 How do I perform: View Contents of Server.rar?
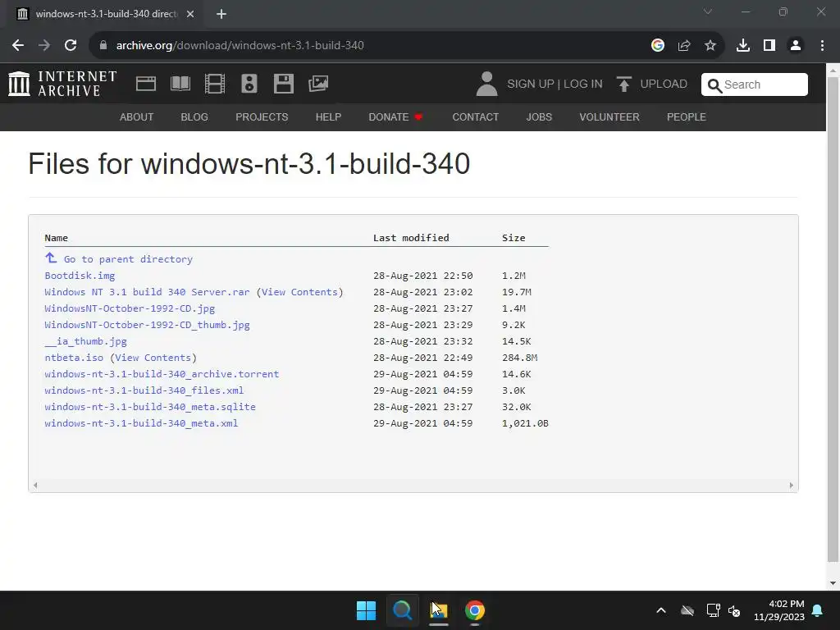pyautogui.click(x=300, y=292)
